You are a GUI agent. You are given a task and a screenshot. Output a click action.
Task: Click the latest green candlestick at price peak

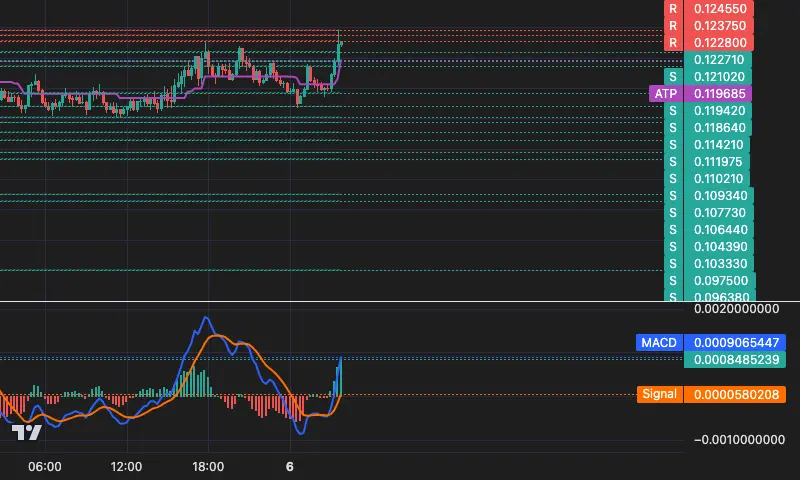click(x=339, y=49)
